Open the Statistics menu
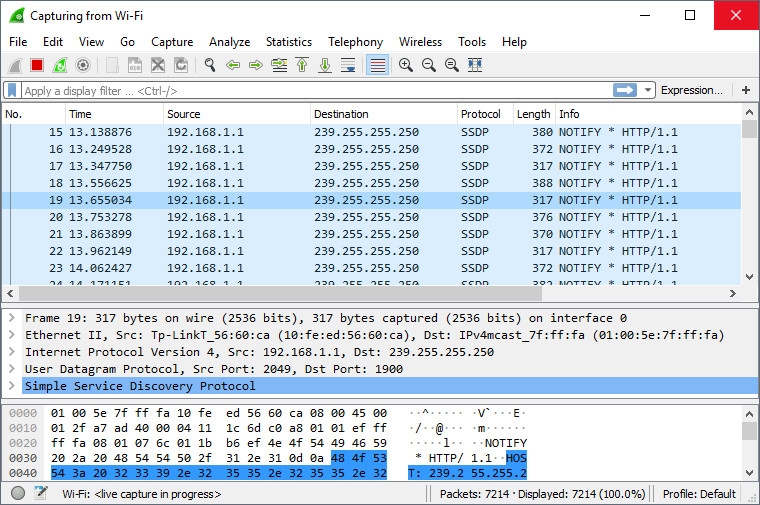The image size is (760, 505). pos(288,42)
